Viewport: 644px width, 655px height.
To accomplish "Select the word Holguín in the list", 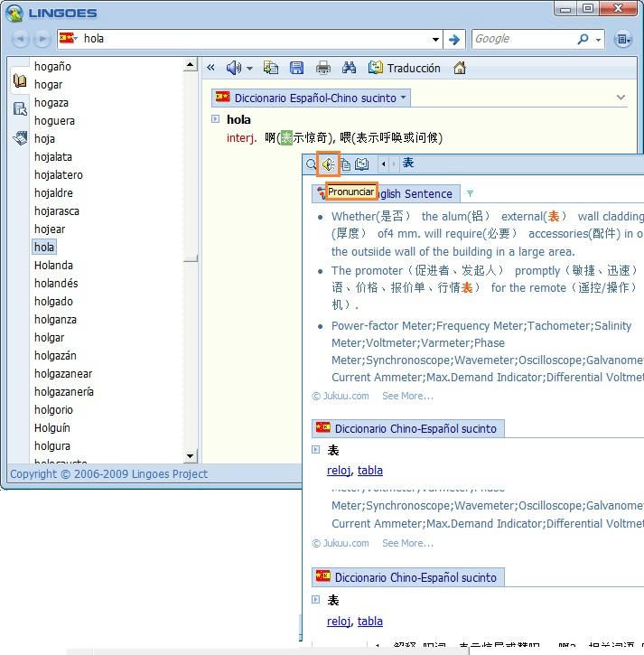I will click(x=52, y=427).
